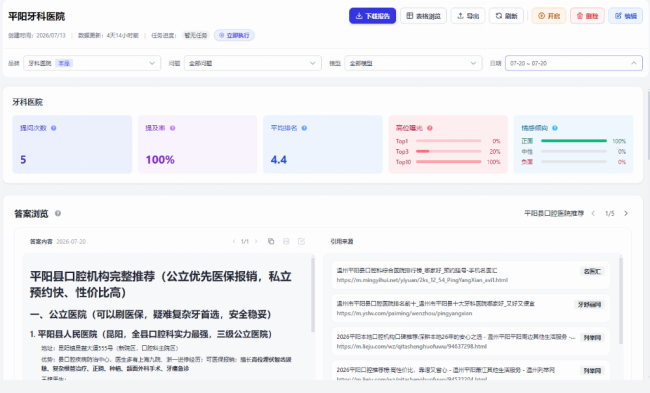Image resolution: width=650 pixels, height=393 pixels.
Task: Open the lieju.com source ending 94637298.html
Action: click(x=412, y=347)
